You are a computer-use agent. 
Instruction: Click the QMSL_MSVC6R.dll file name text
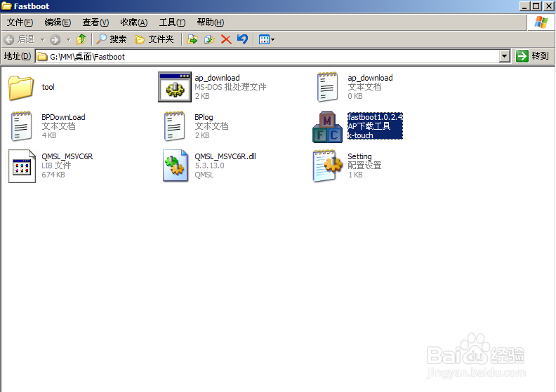tap(225, 156)
